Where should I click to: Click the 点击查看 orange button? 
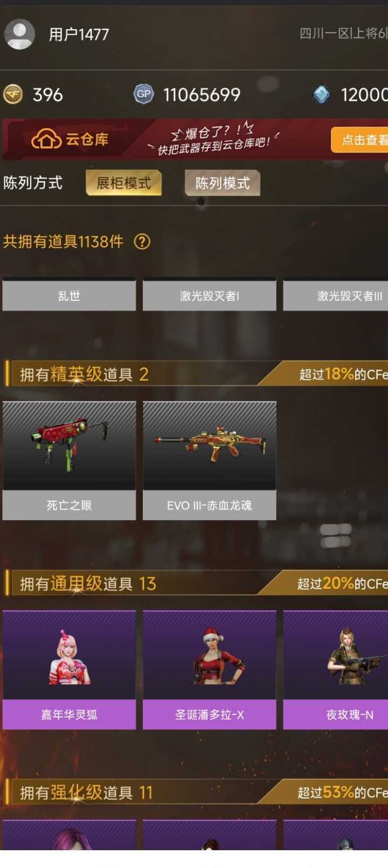pos(359,140)
